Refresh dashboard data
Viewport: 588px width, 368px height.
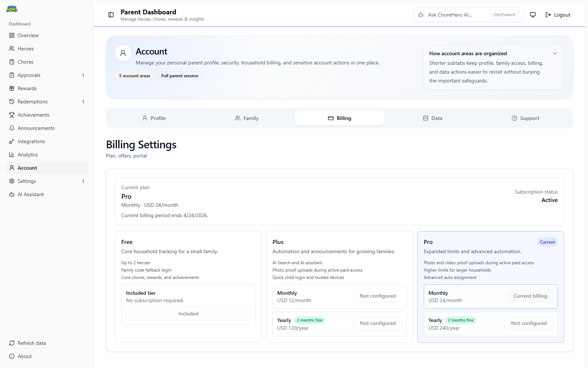(x=31, y=343)
